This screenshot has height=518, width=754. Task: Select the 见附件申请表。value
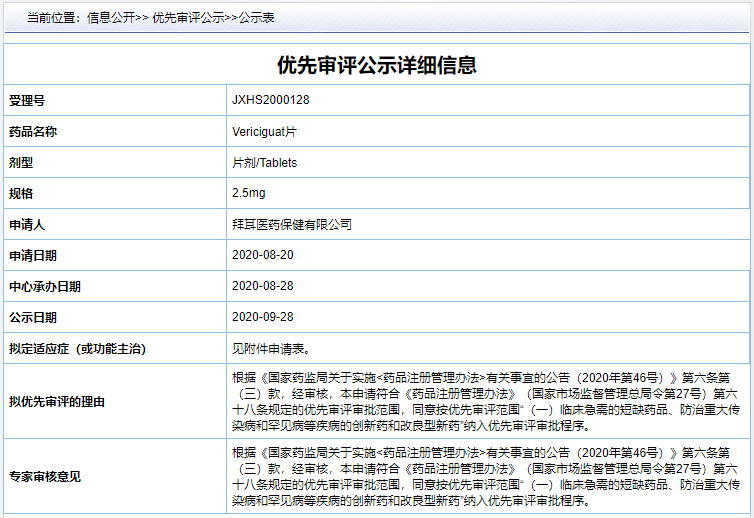[272, 349]
